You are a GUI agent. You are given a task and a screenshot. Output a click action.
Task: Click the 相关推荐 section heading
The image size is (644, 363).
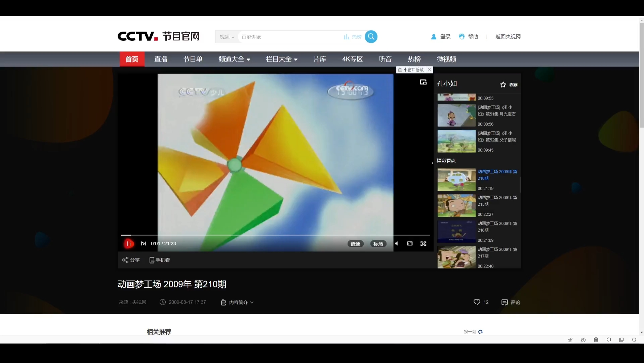[159, 332]
